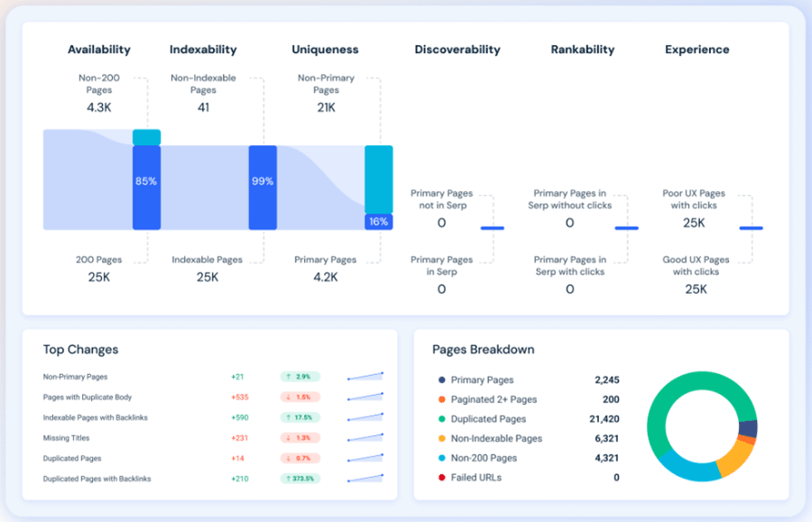Click the Non-Indexable Pages value 41
The height and width of the screenshot is (522, 812).
(204, 107)
